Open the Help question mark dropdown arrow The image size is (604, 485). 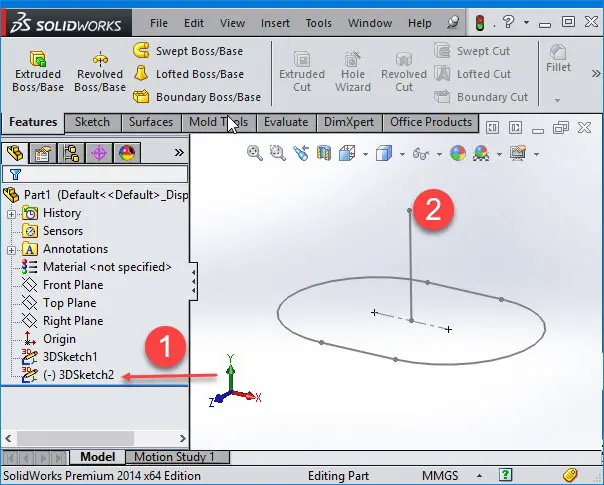point(526,23)
